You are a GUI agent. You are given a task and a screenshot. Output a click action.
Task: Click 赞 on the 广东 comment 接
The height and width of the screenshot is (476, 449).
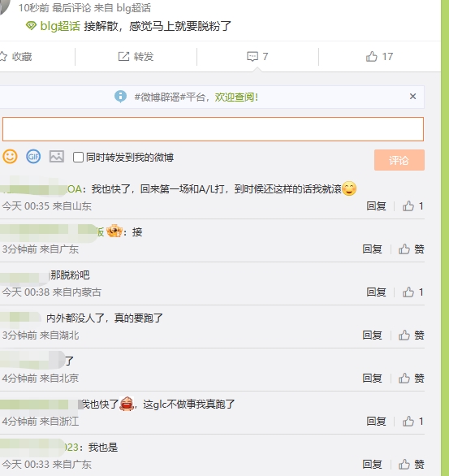(x=412, y=249)
